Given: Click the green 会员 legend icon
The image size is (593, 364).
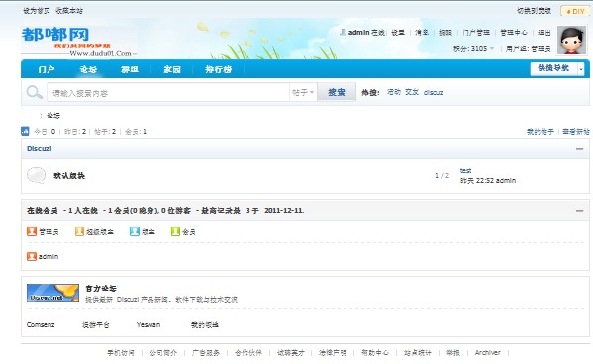Looking at the screenshot, I should 175,231.
